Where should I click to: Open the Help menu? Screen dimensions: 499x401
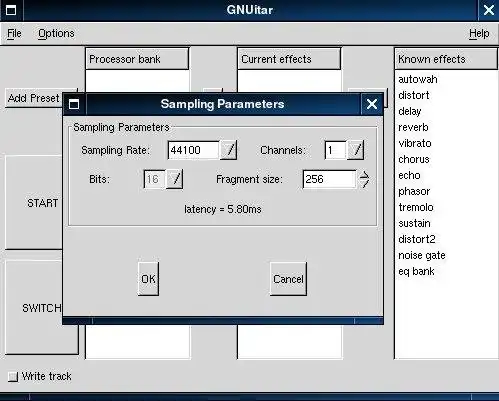[479, 33]
